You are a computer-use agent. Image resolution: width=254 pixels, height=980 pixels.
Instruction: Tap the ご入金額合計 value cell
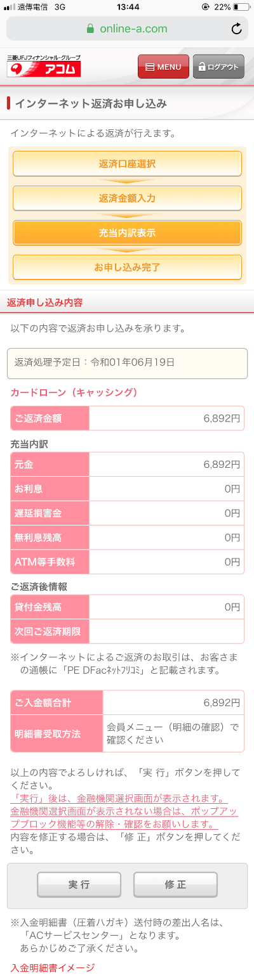click(x=173, y=702)
